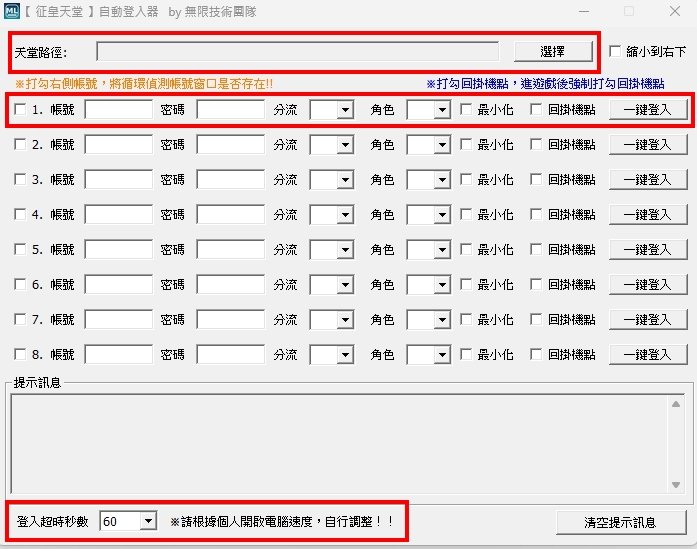
Task: Tick the account checkbox for row 8
Action: click(20, 354)
